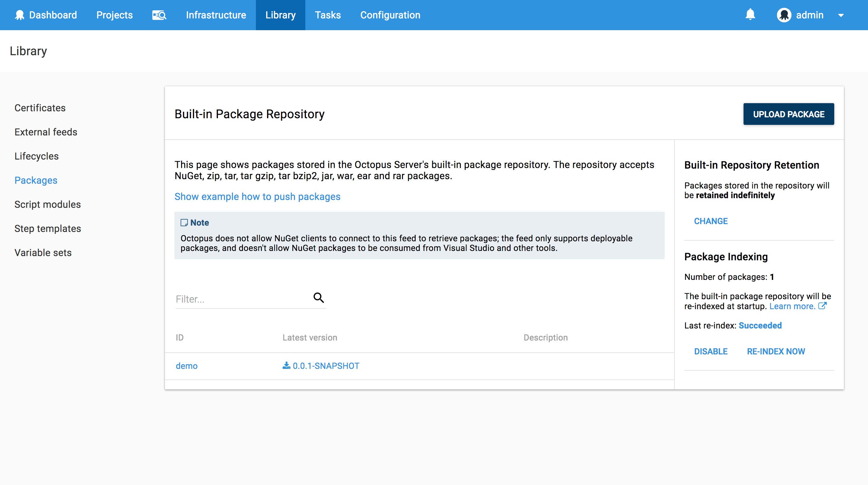This screenshot has height=485, width=868.
Task: Open the project search icon in navbar
Action: click(159, 15)
